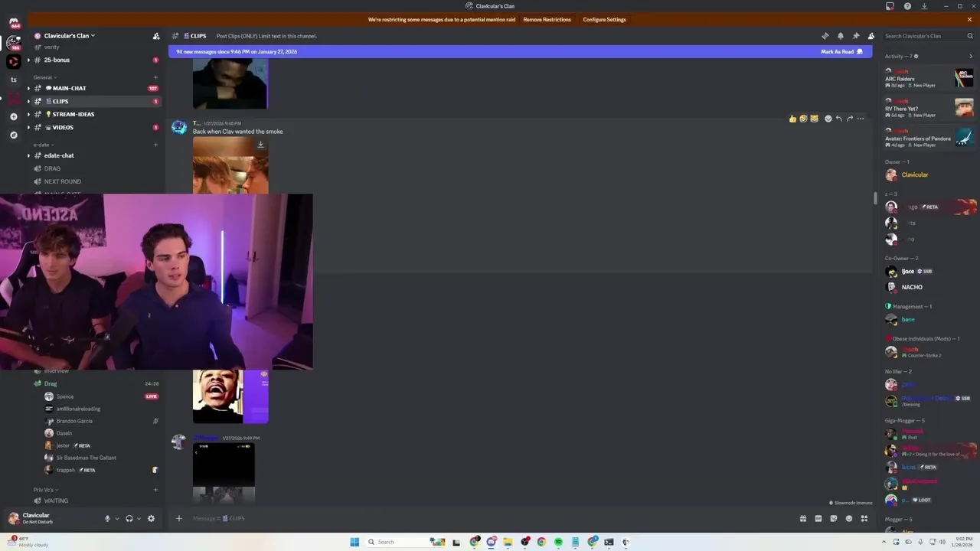Reply to message with arrow icon
This screenshot has height=551, width=980.
point(838,119)
